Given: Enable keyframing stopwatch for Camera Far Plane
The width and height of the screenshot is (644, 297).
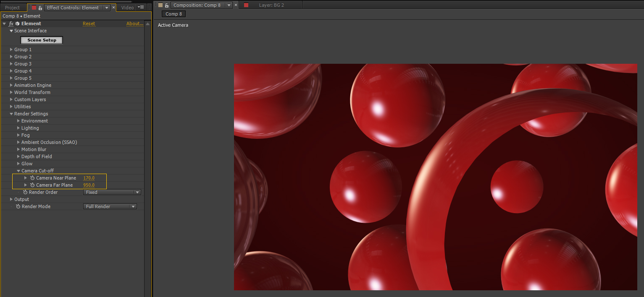Looking at the screenshot, I should pos(32,185).
